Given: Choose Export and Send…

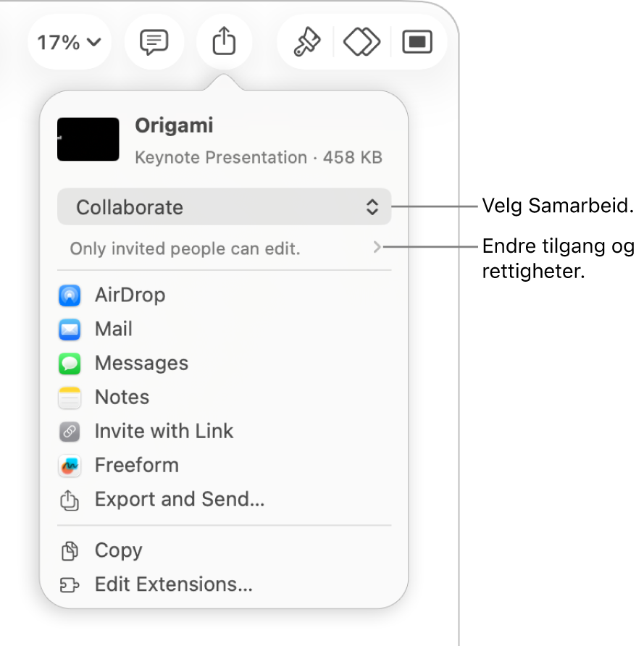Looking at the screenshot, I should [x=224, y=499].
